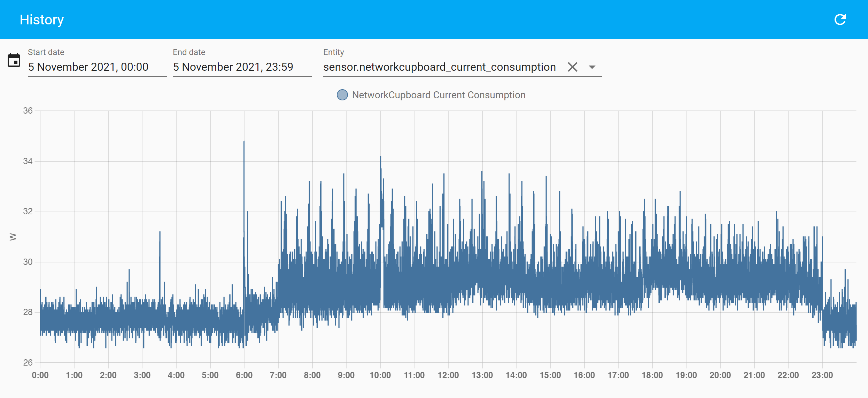Viewport: 868px width, 398px height.
Task: Click the clear X icon beside the entity field
Action: point(572,67)
